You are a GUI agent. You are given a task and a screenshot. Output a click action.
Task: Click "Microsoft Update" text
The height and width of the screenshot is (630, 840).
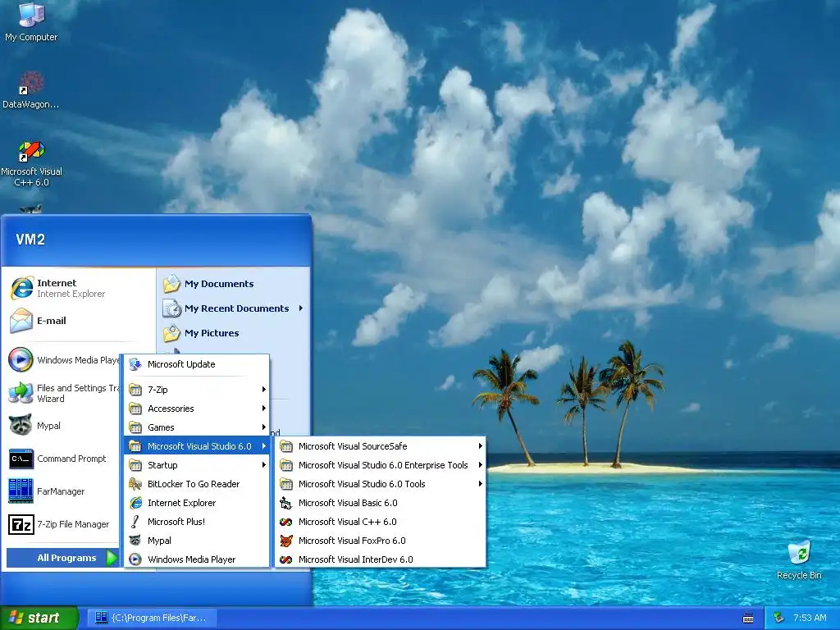click(181, 364)
